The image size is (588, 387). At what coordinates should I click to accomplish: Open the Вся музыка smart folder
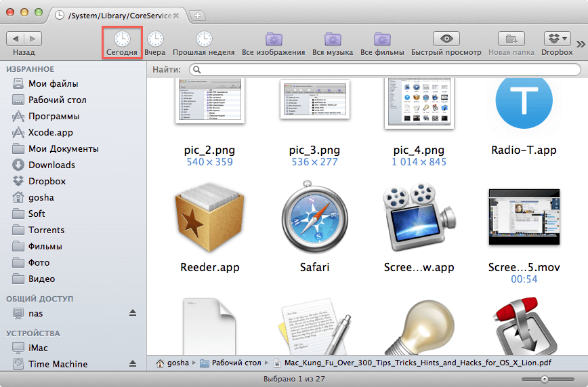tap(333, 39)
